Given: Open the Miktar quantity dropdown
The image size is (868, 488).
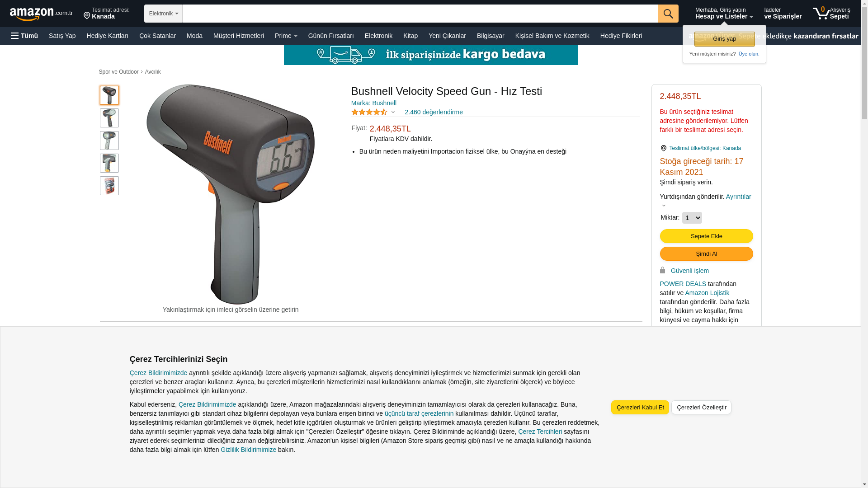Looking at the screenshot, I should pos(692,218).
